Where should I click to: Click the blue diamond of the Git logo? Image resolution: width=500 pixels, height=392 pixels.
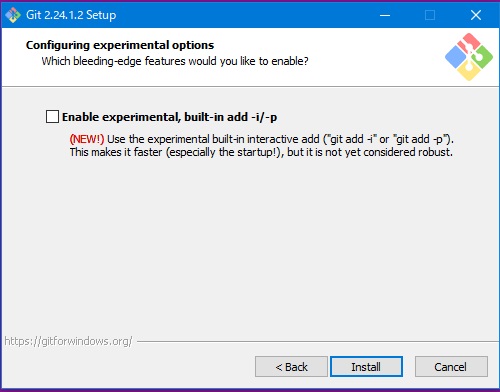click(456, 57)
